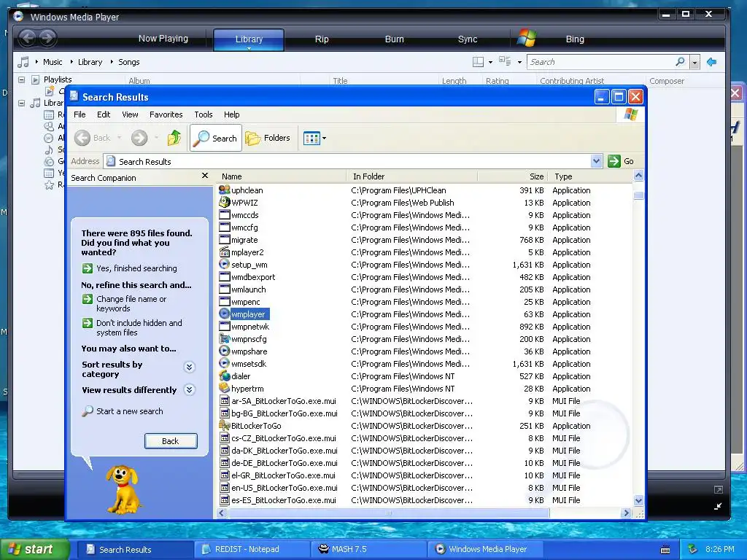Viewport: 747px width, 560px height.
Task: Switch to the Now Playing tab
Action: click(x=163, y=39)
